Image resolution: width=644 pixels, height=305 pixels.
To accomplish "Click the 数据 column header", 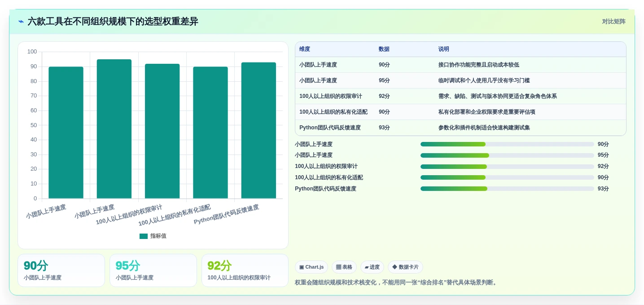I will pyautogui.click(x=384, y=49).
